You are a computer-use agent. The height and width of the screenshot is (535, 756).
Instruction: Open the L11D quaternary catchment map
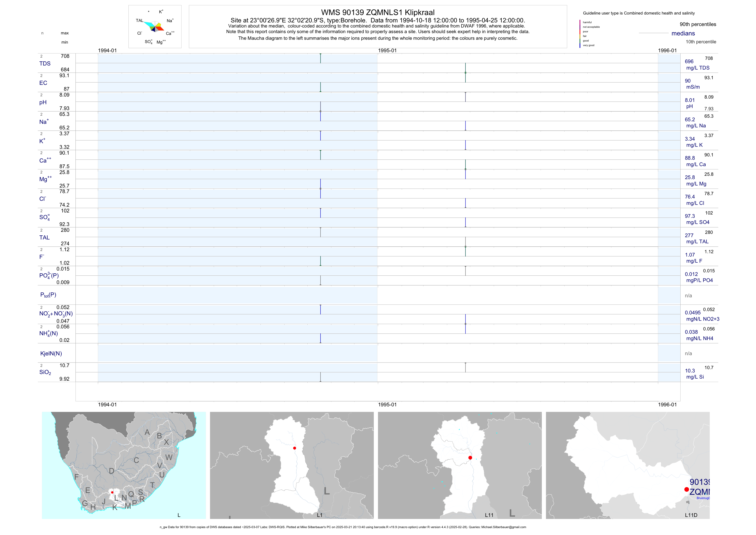[x=628, y=465]
